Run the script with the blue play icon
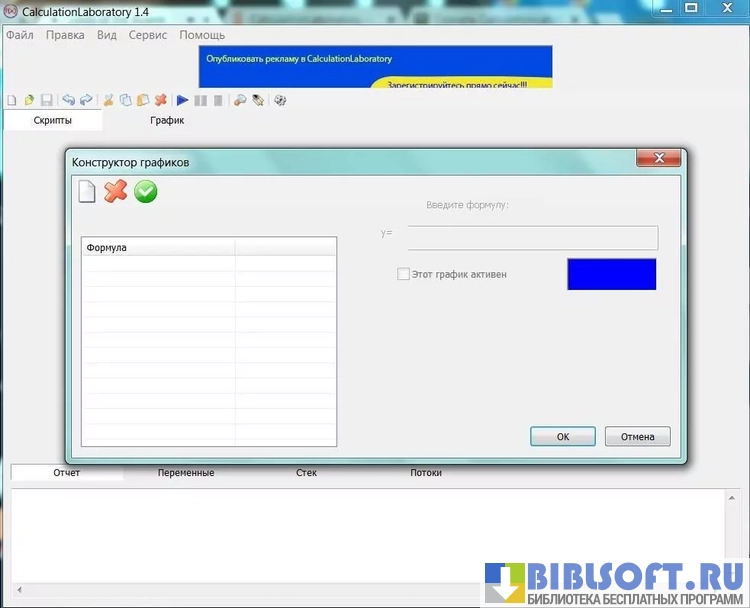 (x=182, y=100)
